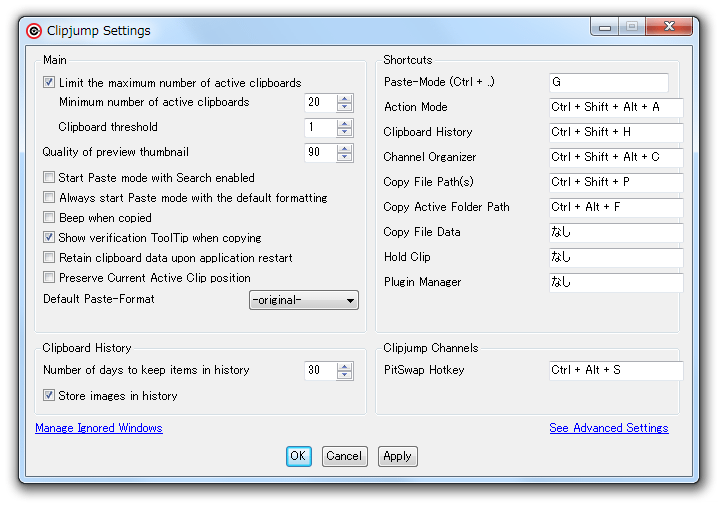Click the Quality of preview thumbnail label

(x=115, y=152)
